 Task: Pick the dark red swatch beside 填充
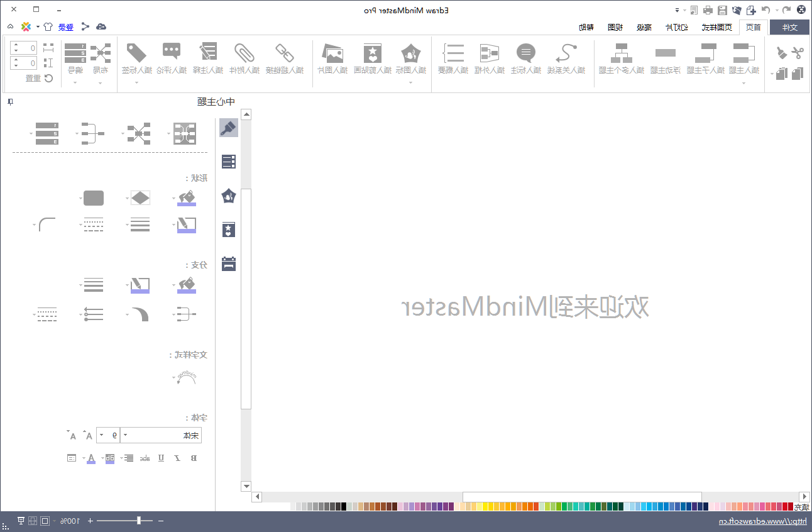click(x=789, y=506)
